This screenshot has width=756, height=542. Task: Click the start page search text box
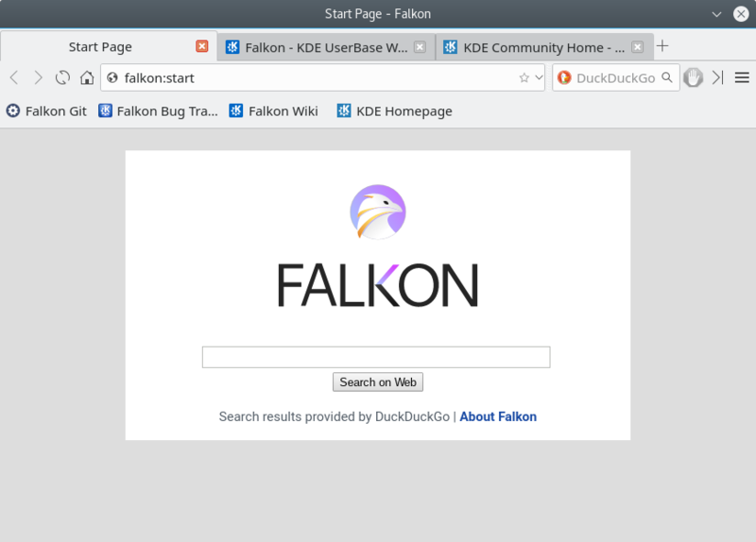click(x=376, y=357)
